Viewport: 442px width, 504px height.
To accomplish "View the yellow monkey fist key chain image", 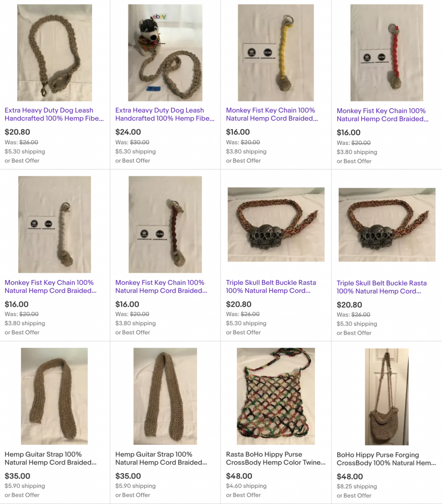I will (x=276, y=53).
